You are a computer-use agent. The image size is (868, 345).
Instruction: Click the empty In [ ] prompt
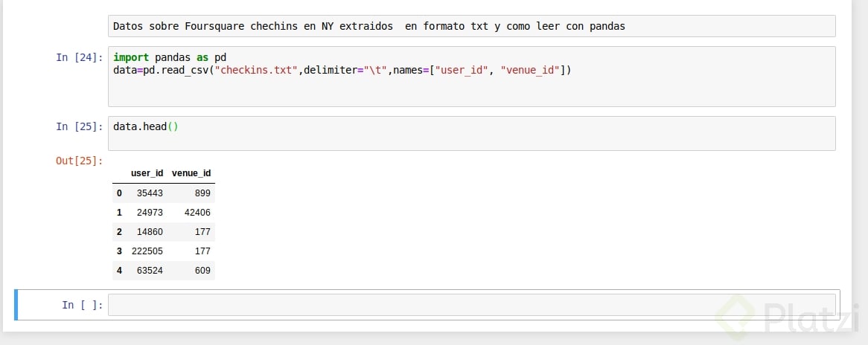point(83,305)
